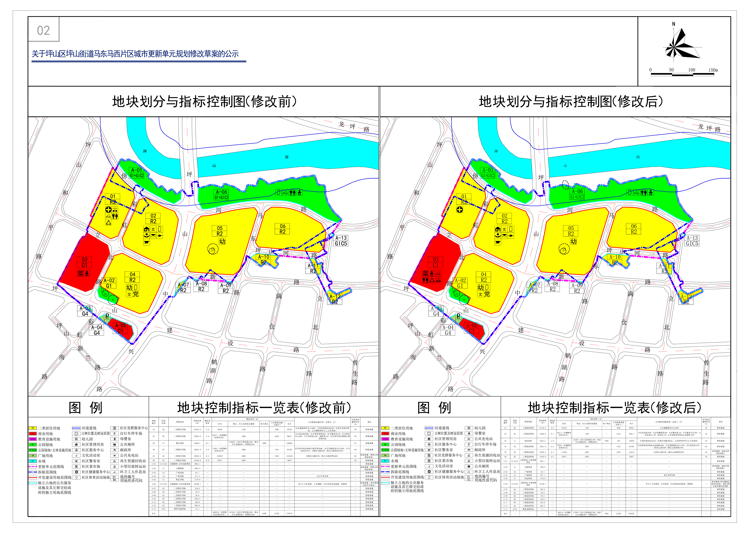Click 幼 kindergarten symbol in left map's parcel 05
The image size is (756, 535).
click(222, 241)
